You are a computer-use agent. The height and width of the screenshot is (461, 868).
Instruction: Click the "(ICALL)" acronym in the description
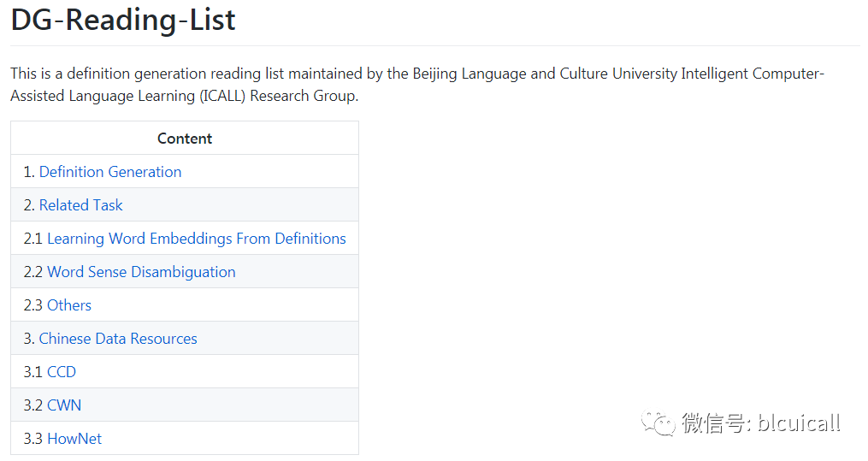(224, 96)
